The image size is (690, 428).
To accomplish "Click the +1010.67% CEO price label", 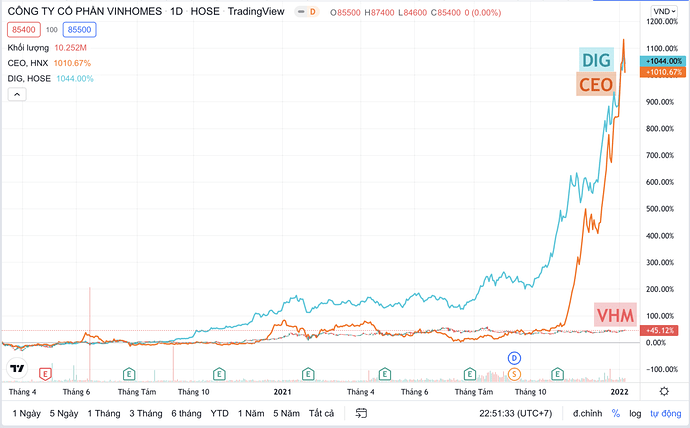I will point(663,72).
